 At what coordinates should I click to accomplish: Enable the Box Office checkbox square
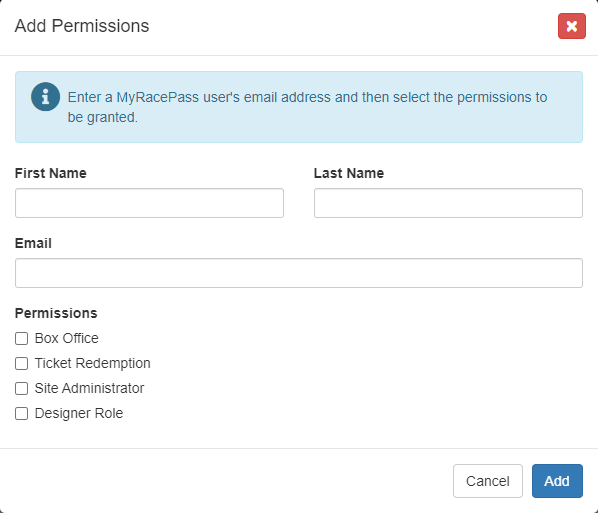pyautogui.click(x=21, y=338)
